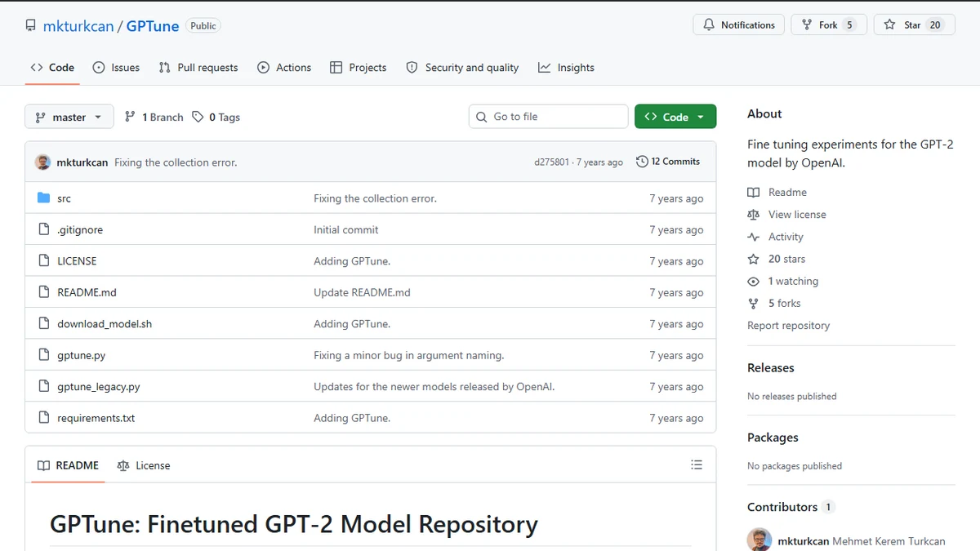Select the License tab in file viewer
The width and height of the screenshot is (980, 551).
point(144,465)
